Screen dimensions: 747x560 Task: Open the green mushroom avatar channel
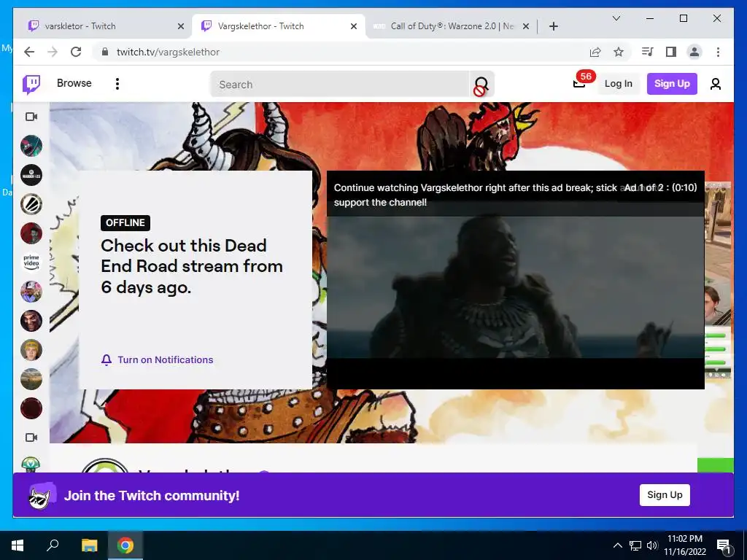click(x=31, y=464)
